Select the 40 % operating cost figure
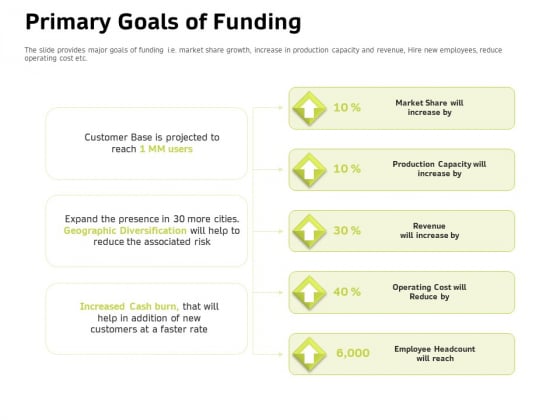 point(347,292)
